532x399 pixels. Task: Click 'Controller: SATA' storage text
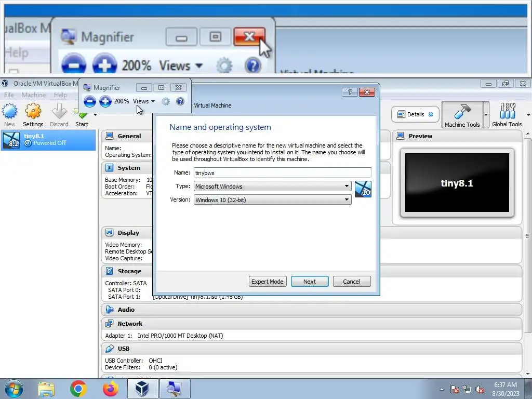[x=126, y=283]
